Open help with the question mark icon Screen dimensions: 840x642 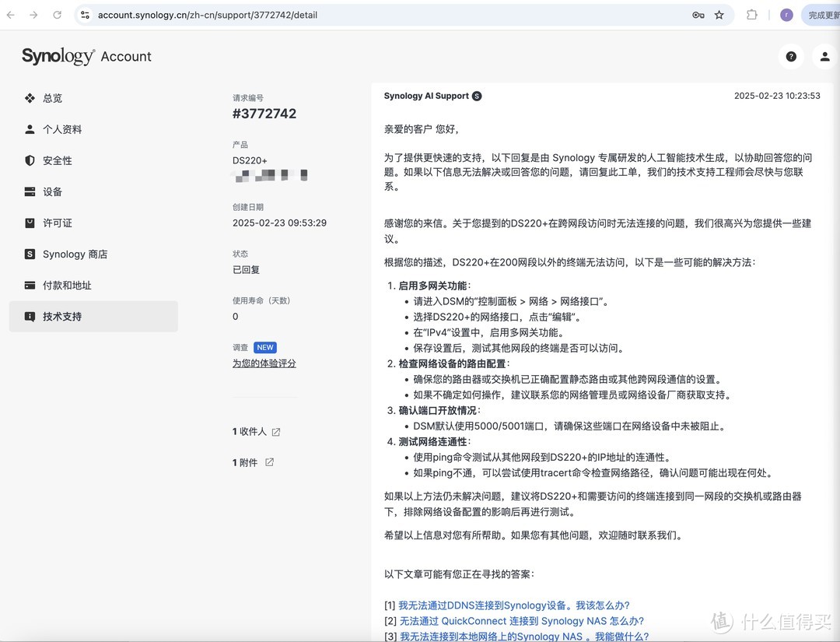tap(791, 57)
